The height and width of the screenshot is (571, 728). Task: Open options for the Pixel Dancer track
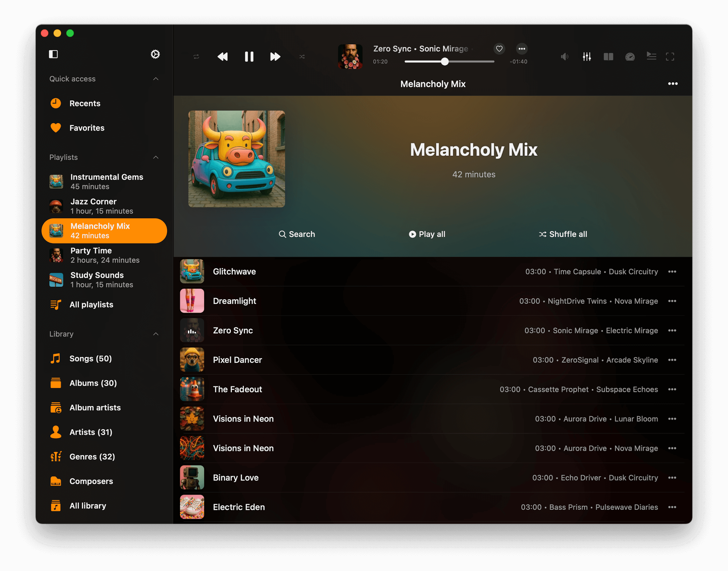(672, 360)
